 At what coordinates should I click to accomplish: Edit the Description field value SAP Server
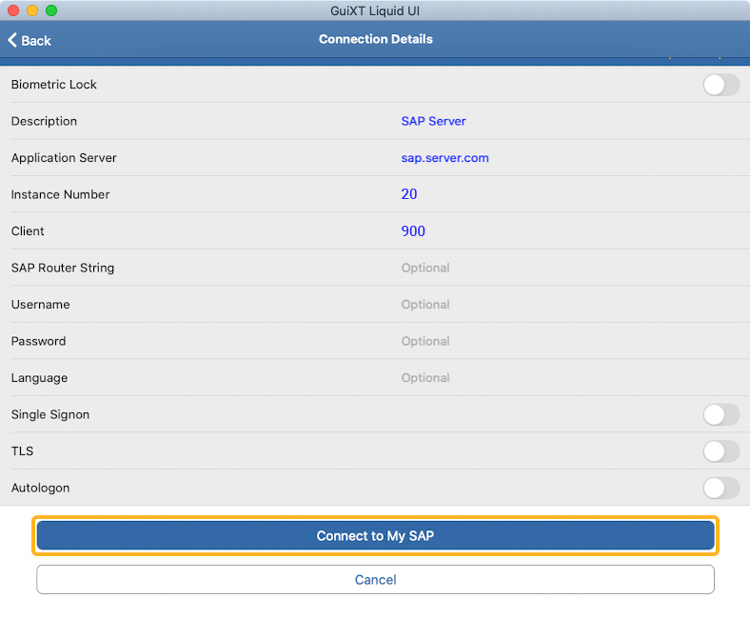(433, 121)
